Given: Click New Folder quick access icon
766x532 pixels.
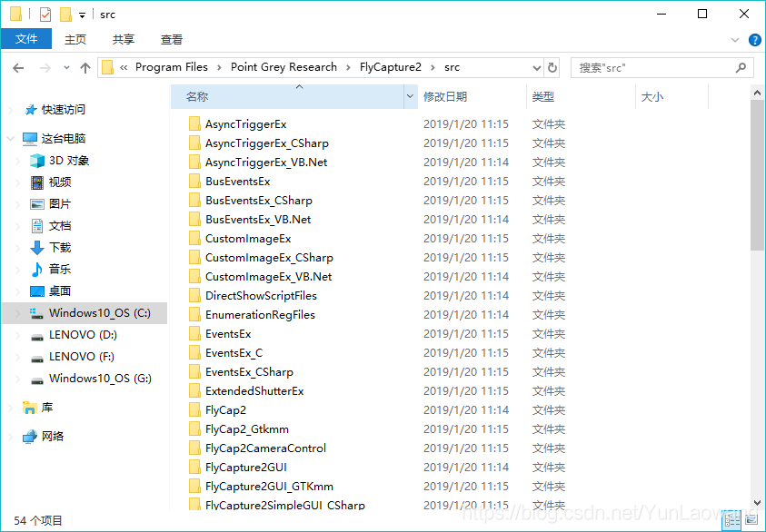Looking at the screenshot, I should click(x=65, y=15).
